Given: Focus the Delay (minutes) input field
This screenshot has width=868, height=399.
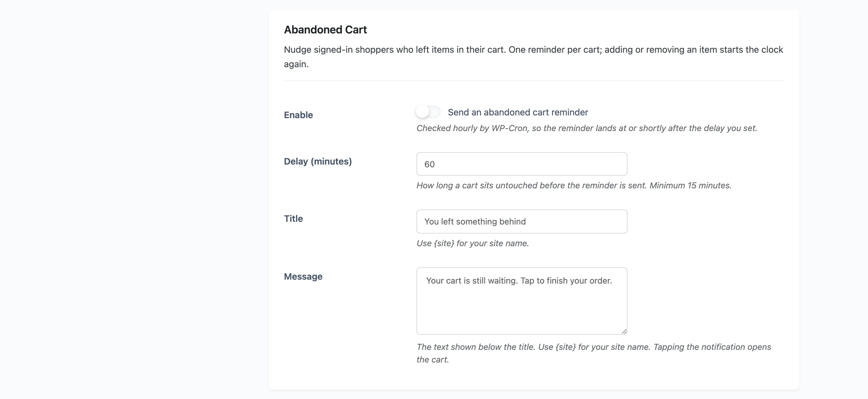Looking at the screenshot, I should [x=522, y=164].
